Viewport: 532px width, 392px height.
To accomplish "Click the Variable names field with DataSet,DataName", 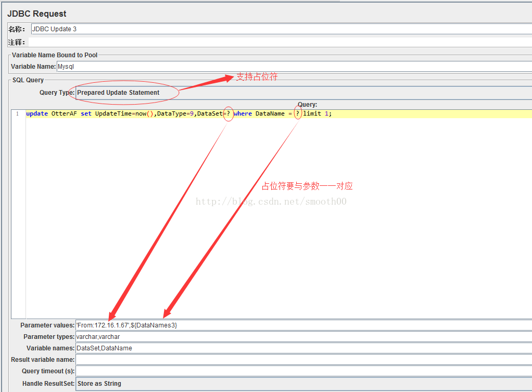I will pos(303,348).
